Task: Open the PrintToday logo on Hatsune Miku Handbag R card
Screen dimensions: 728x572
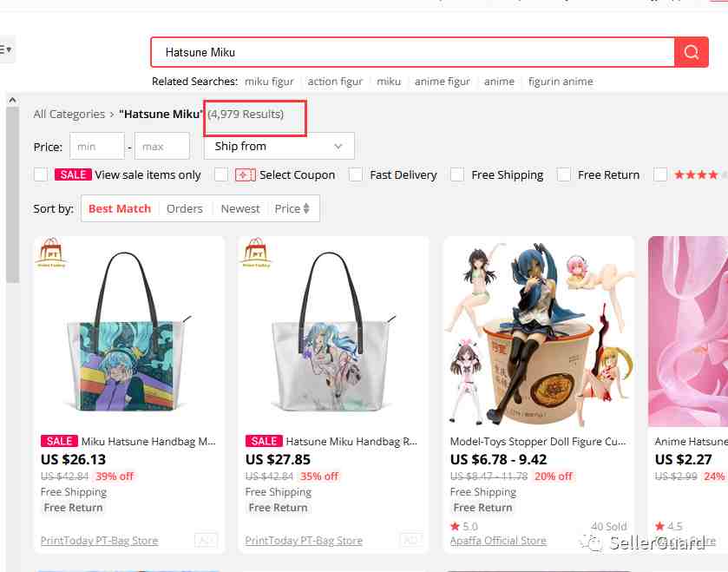Action: coord(256,253)
